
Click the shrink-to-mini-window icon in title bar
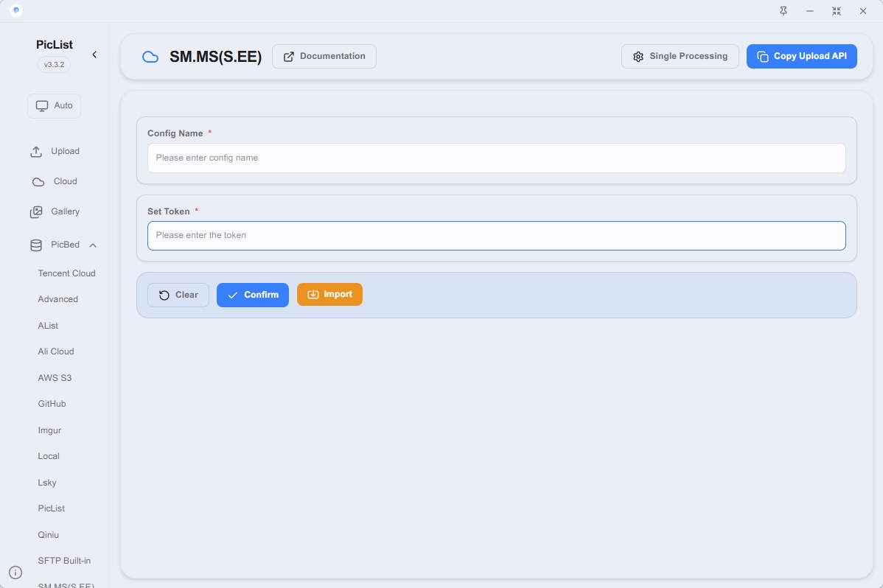[x=837, y=11]
